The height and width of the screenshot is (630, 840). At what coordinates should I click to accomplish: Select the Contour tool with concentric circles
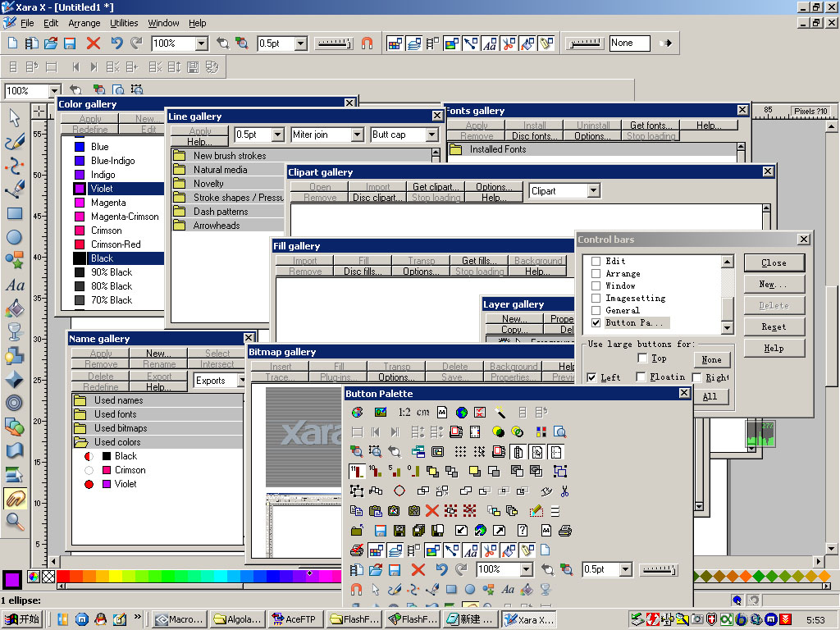pos(15,403)
